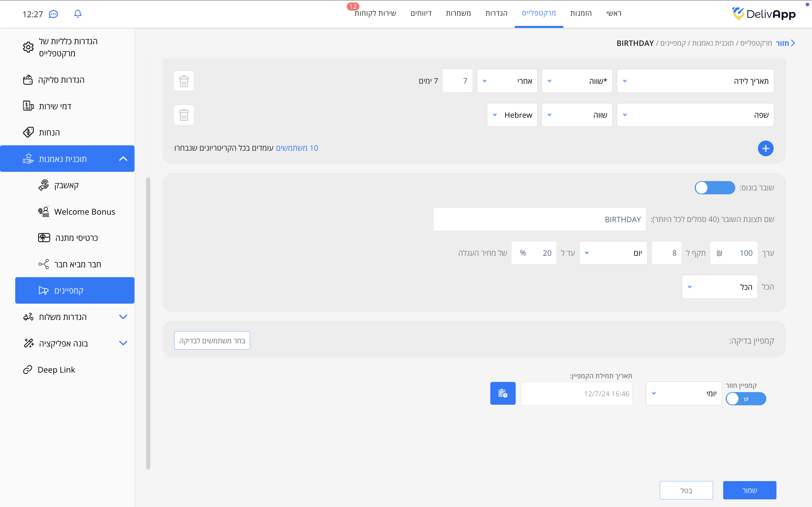Click the blue save button
The height and width of the screenshot is (507, 812).
pos(749,490)
